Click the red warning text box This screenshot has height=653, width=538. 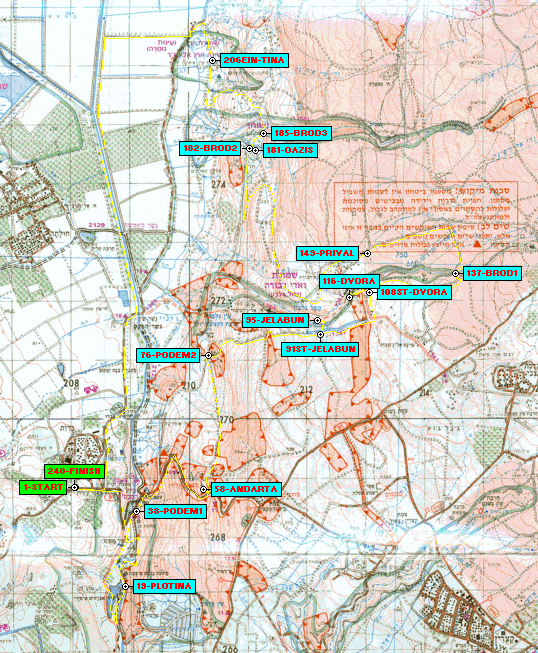[x=426, y=215]
